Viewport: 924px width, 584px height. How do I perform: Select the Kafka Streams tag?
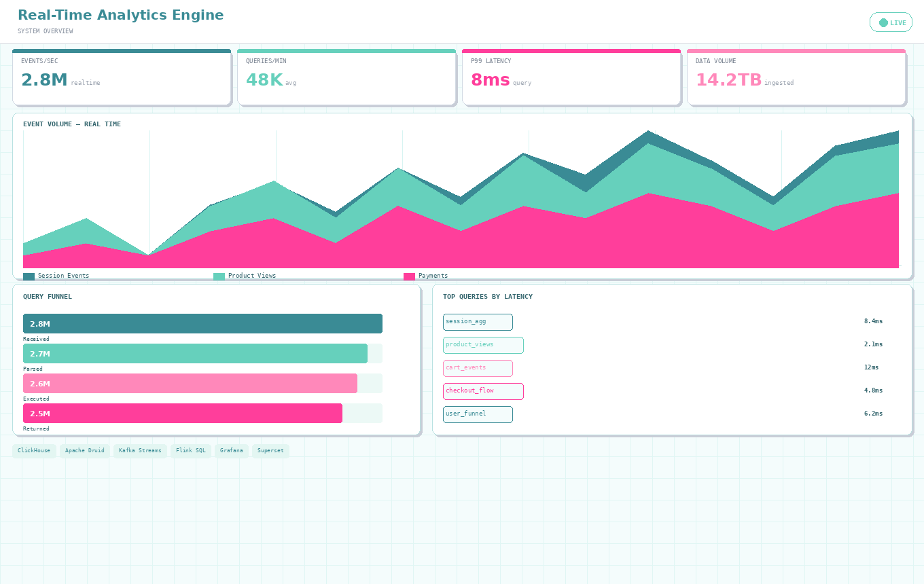140,450
